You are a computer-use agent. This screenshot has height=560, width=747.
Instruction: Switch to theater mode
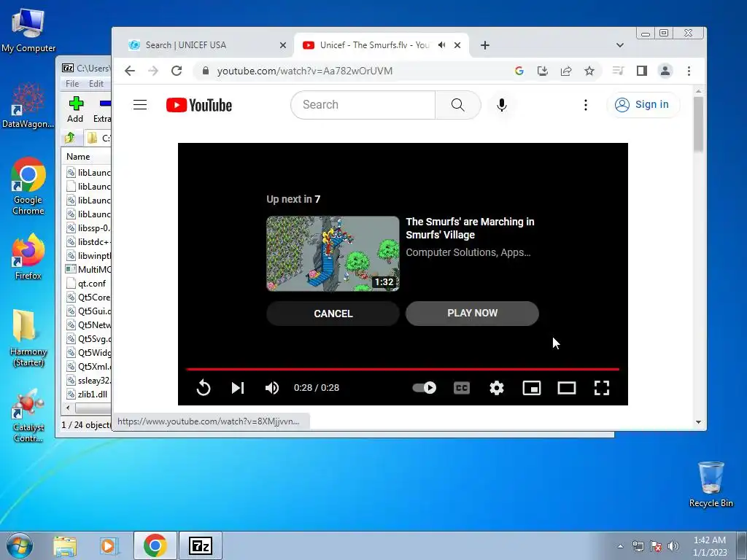point(567,388)
